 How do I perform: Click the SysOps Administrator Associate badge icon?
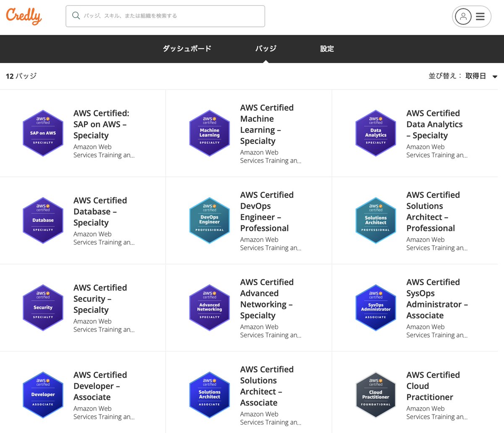(376, 308)
